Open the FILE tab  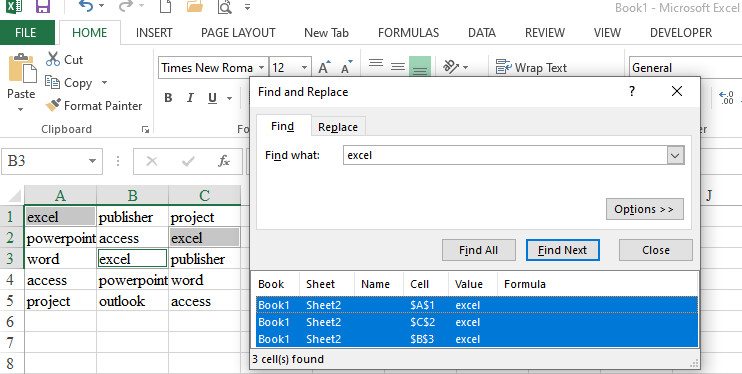tap(26, 33)
